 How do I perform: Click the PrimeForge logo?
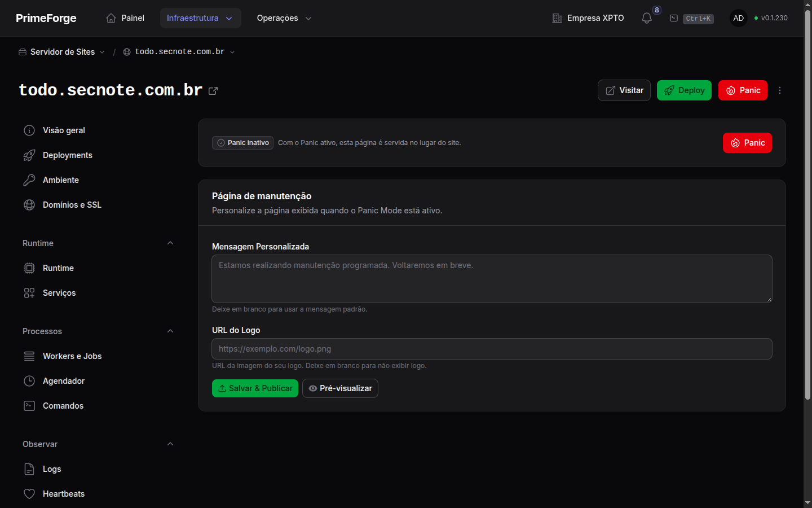(x=46, y=18)
